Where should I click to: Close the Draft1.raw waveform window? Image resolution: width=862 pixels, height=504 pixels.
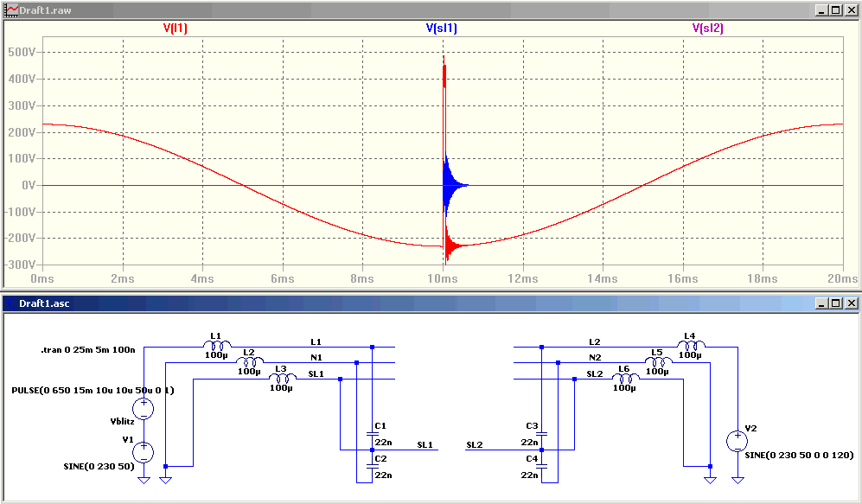tap(851, 10)
